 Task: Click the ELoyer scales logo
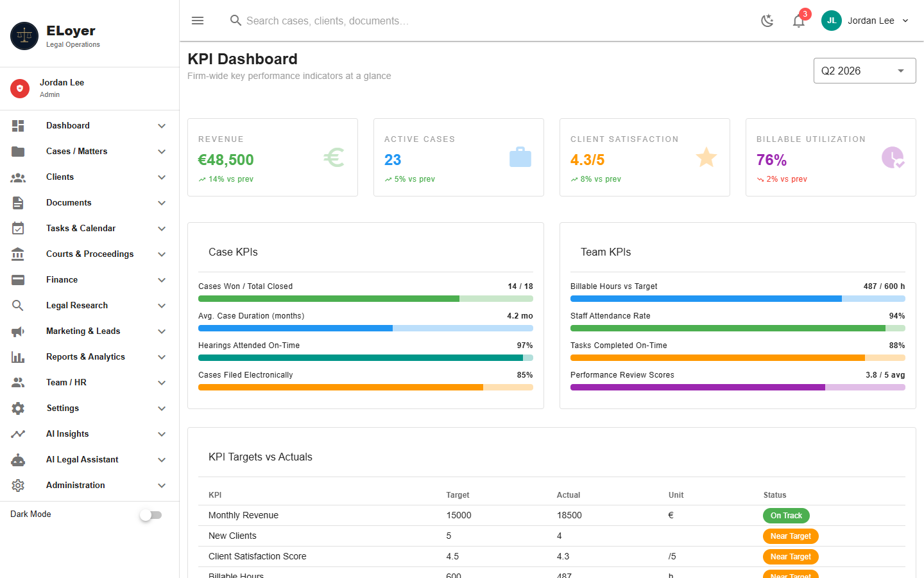click(24, 36)
